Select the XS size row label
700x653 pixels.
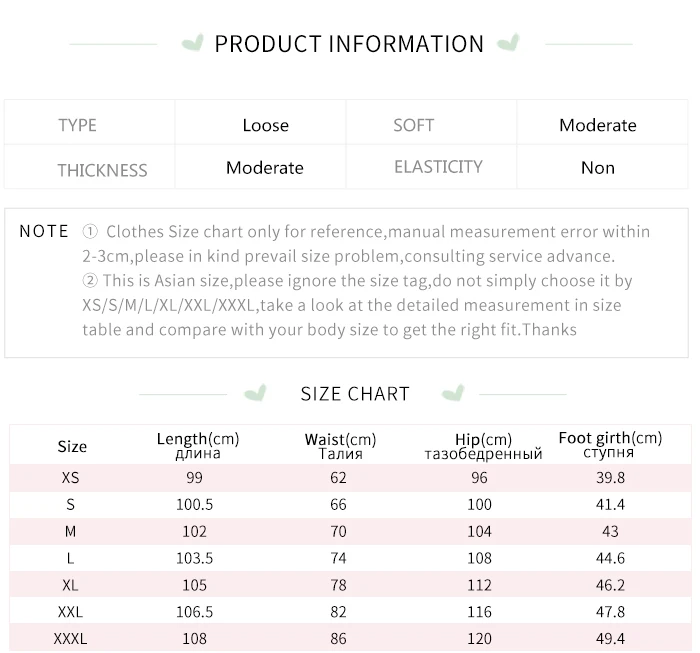(x=70, y=478)
